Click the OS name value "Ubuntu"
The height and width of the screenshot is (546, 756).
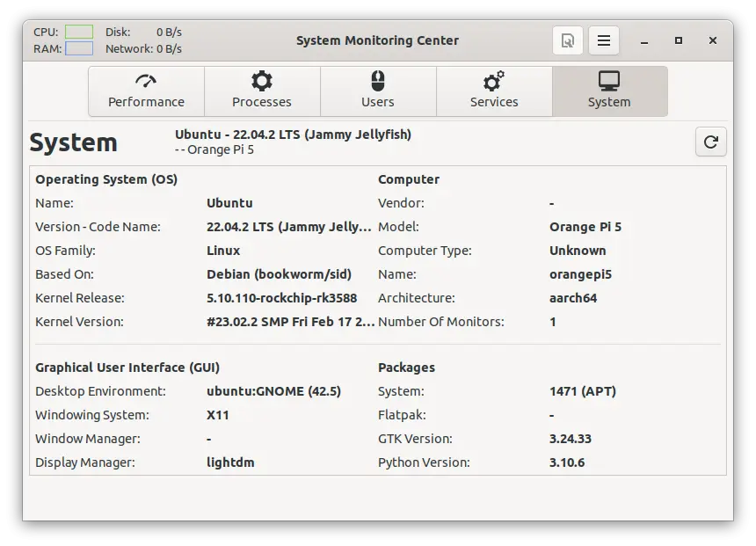point(229,203)
